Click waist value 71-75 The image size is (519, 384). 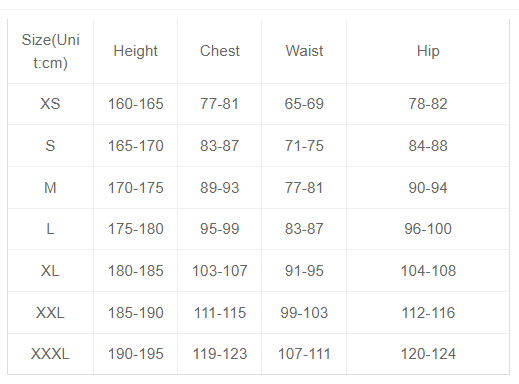(304, 146)
